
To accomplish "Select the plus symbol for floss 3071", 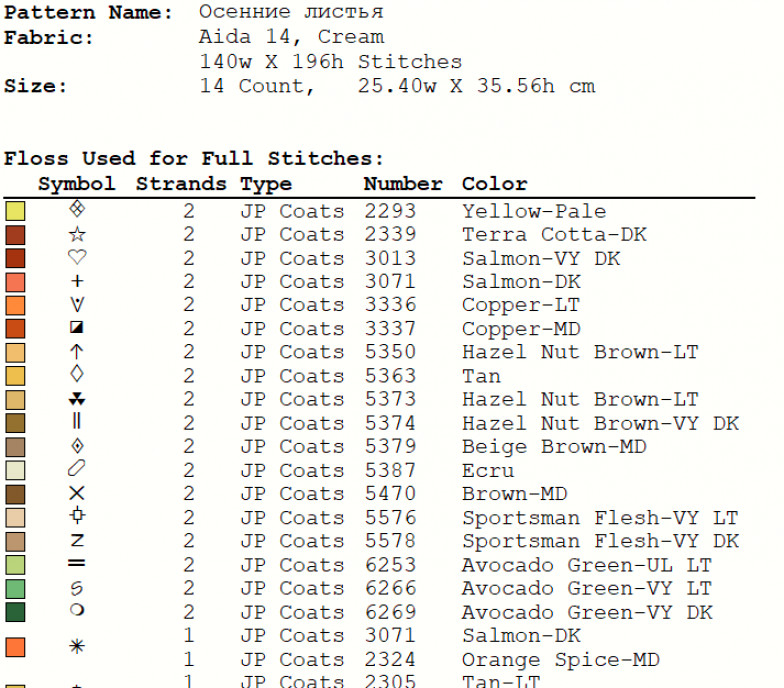I will tap(77, 281).
